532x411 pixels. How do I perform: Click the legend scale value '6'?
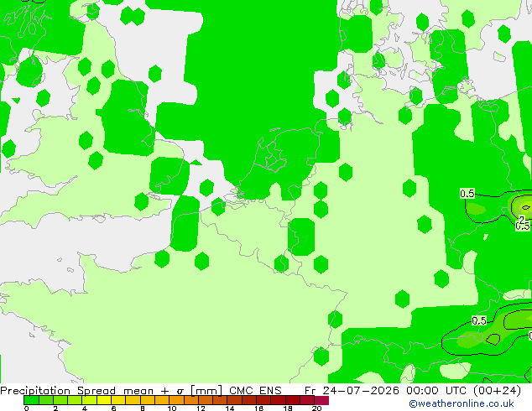click(x=113, y=408)
